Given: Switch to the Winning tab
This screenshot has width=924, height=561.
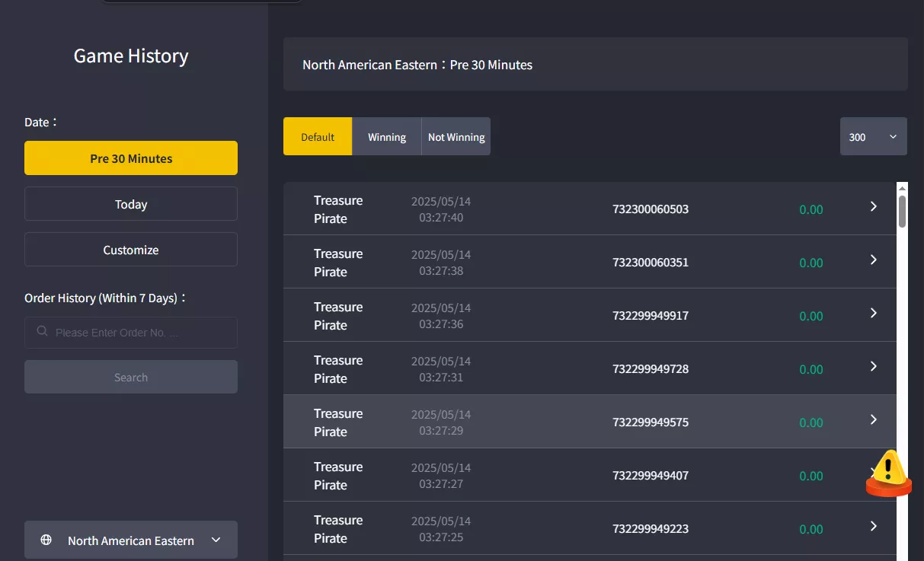Looking at the screenshot, I should (387, 136).
